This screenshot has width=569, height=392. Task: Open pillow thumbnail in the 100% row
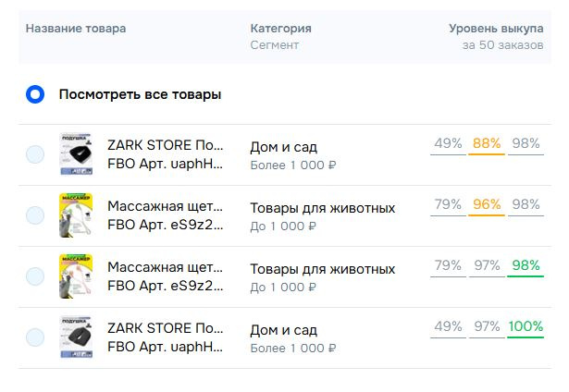point(76,337)
